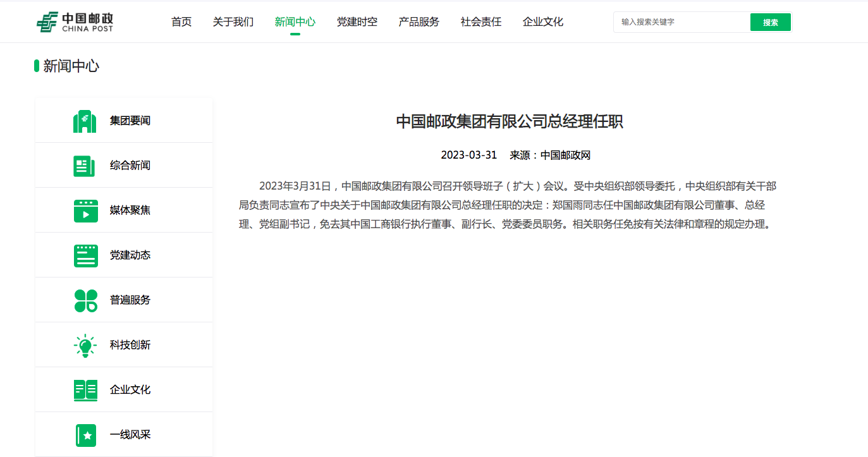Click the China Post logo
The image size is (868, 457).
[75, 22]
